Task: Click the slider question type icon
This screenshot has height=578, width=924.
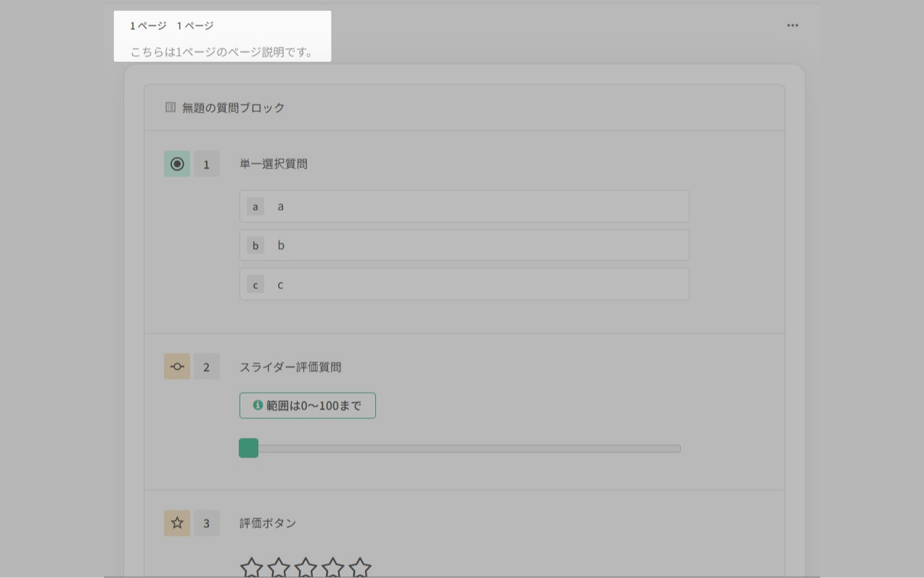Action: [177, 367]
